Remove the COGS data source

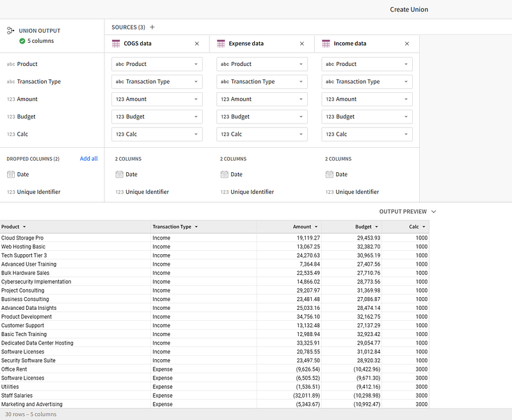[197, 44]
